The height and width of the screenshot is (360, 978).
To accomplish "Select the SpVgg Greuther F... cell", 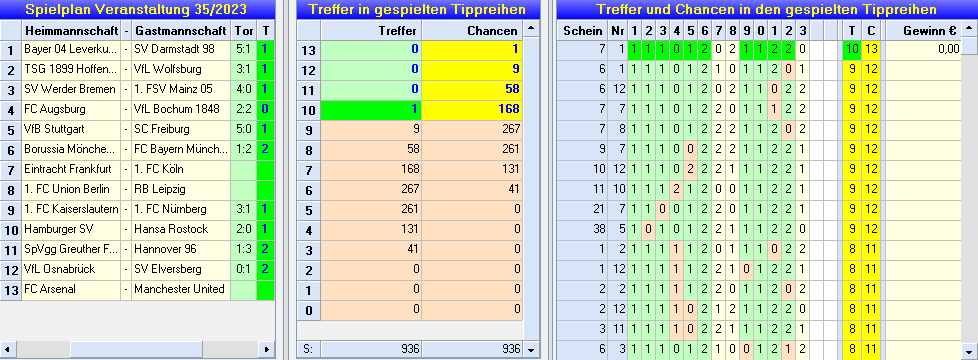I will [x=70, y=249].
